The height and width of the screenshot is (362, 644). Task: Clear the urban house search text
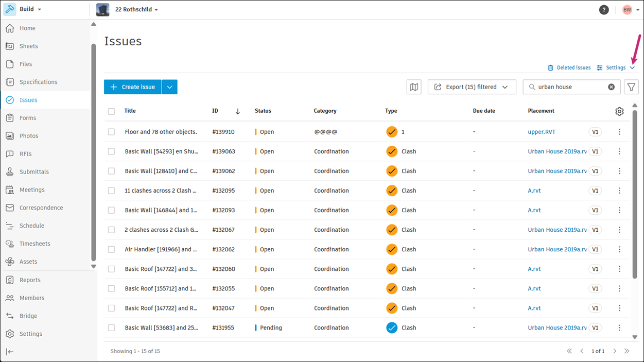click(611, 87)
